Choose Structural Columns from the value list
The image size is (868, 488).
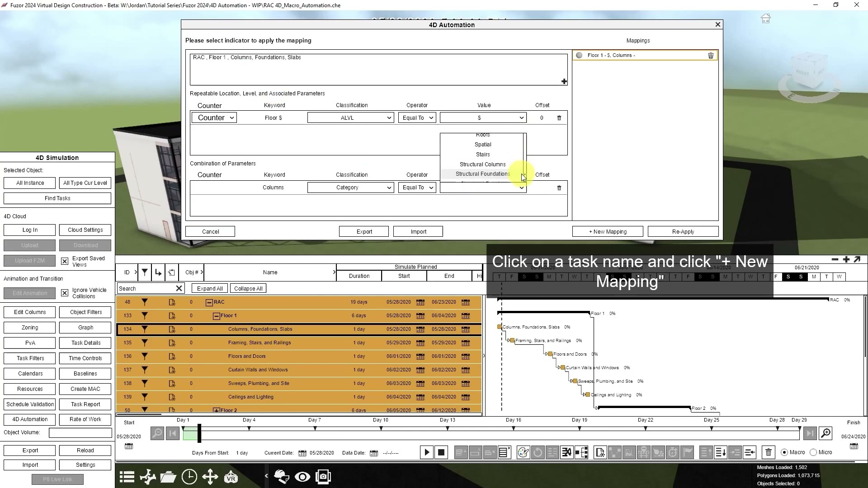pyautogui.click(x=482, y=164)
